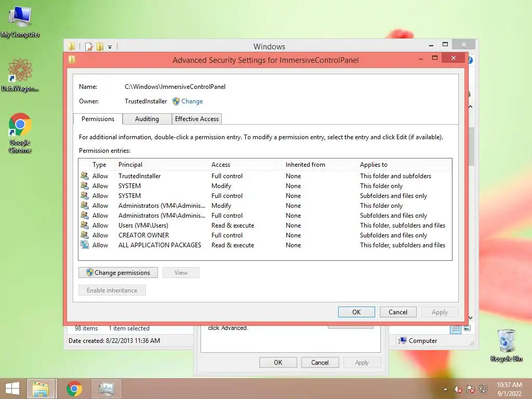
Task: Click Apply in Advanced Security Settings
Action: [440, 312]
